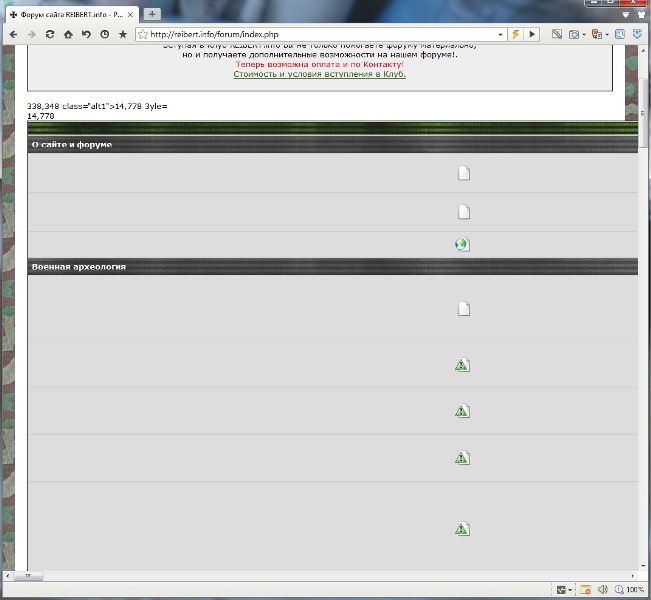
Task: Click the horizontal scrollbar right arrow
Action: 633,576
